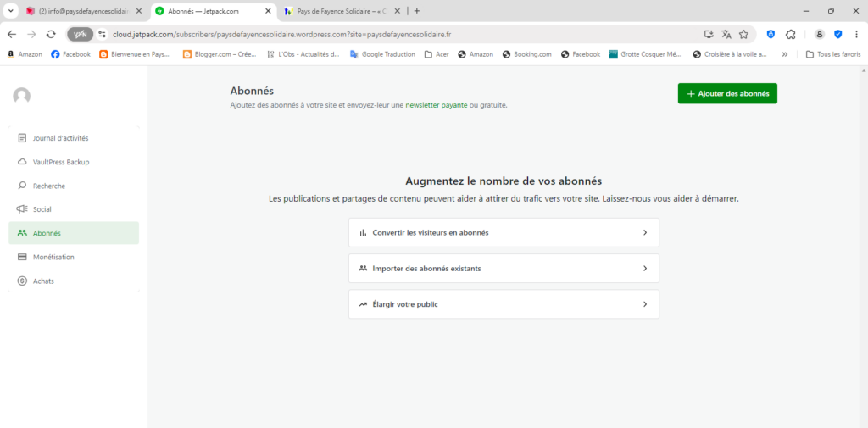Select the Recherche magnifier sidebar item
The image size is (868, 428).
click(x=49, y=186)
